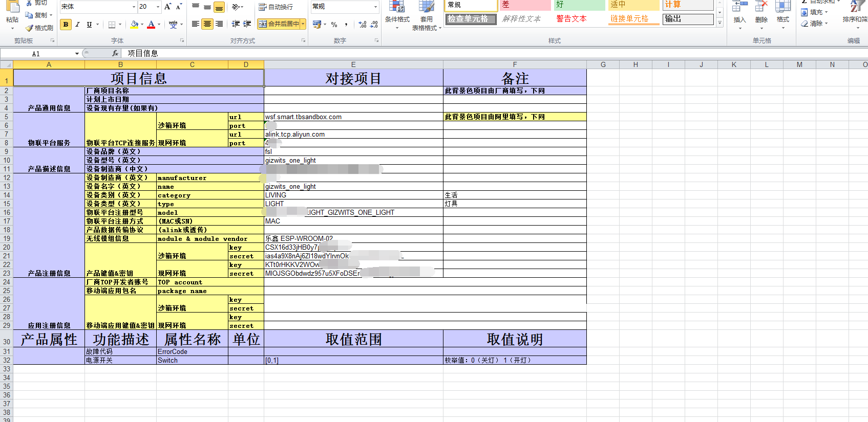Open the Name Box dropdown arrow
The width and height of the screenshot is (868, 422).
pyautogui.click(x=77, y=53)
